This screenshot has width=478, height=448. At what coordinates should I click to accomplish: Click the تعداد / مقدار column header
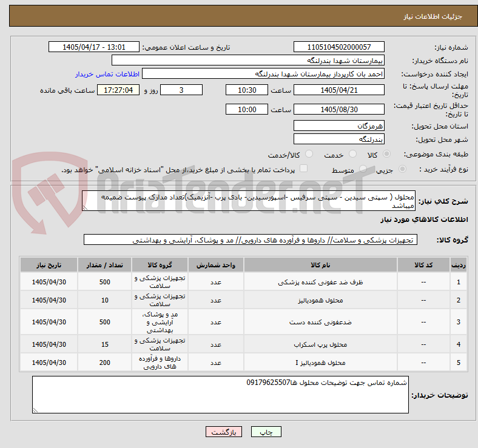[104, 265]
